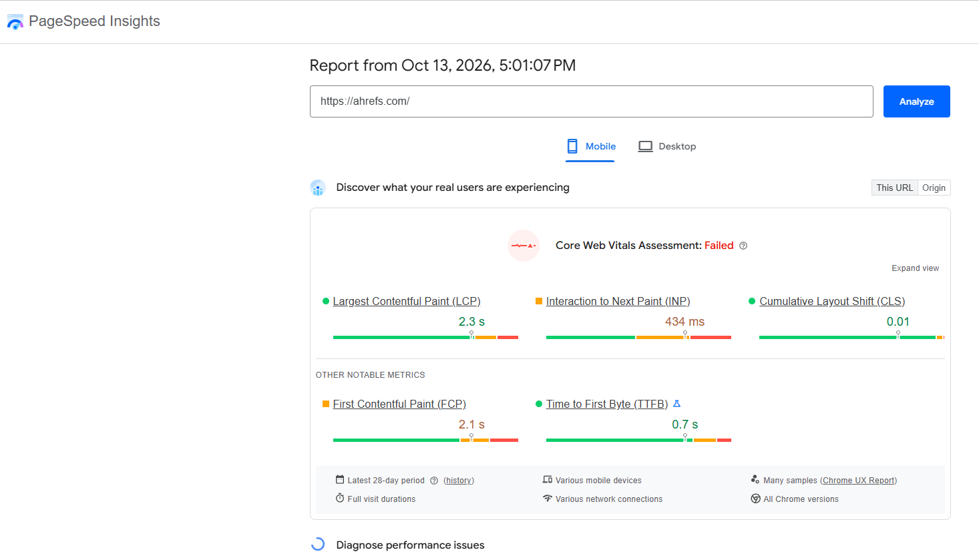Image resolution: width=979 pixels, height=560 pixels.
Task: Click the laptop icon in Desktop tab
Action: pyautogui.click(x=645, y=146)
